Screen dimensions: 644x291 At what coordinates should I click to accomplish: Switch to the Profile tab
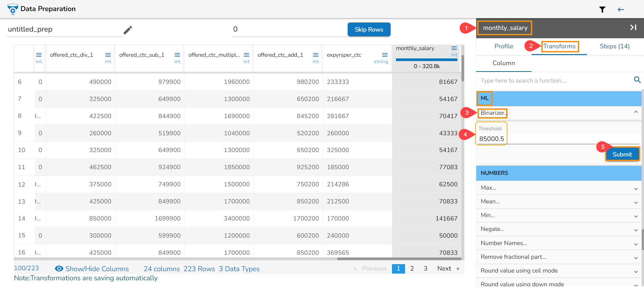[503, 46]
